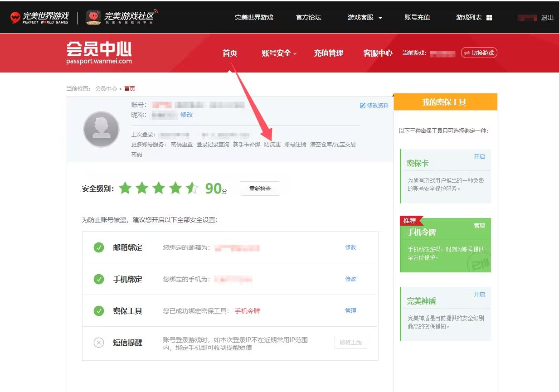Screen dimensions: 559x392
Task: Open the 防沉迷 link
Action: tap(272, 145)
